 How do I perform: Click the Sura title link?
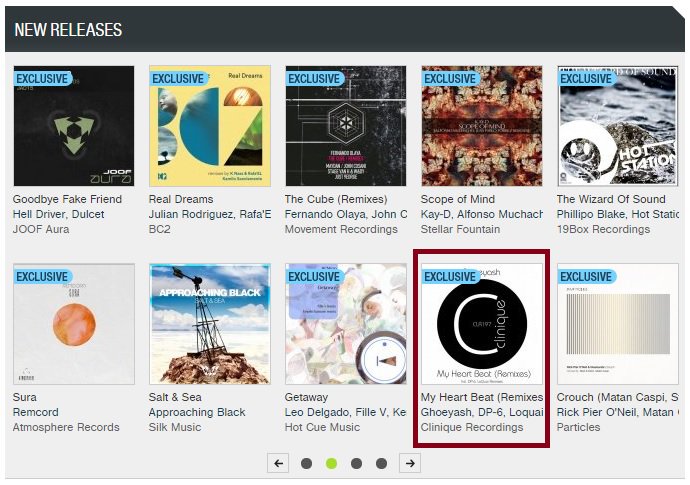click(25, 397)
